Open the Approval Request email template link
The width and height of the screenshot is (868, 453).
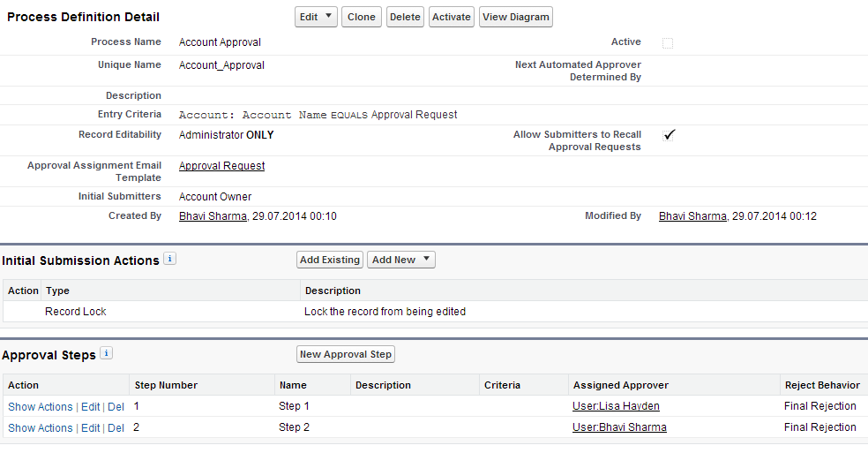coord(222,166)
